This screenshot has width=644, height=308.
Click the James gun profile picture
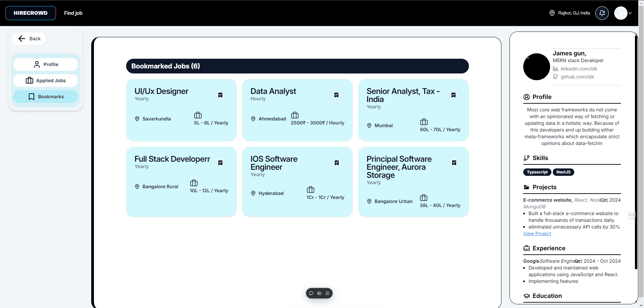[537, 67]
